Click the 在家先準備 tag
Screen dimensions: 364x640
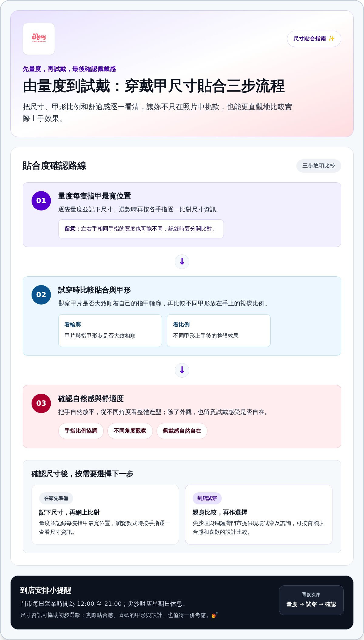coord(56,498)
